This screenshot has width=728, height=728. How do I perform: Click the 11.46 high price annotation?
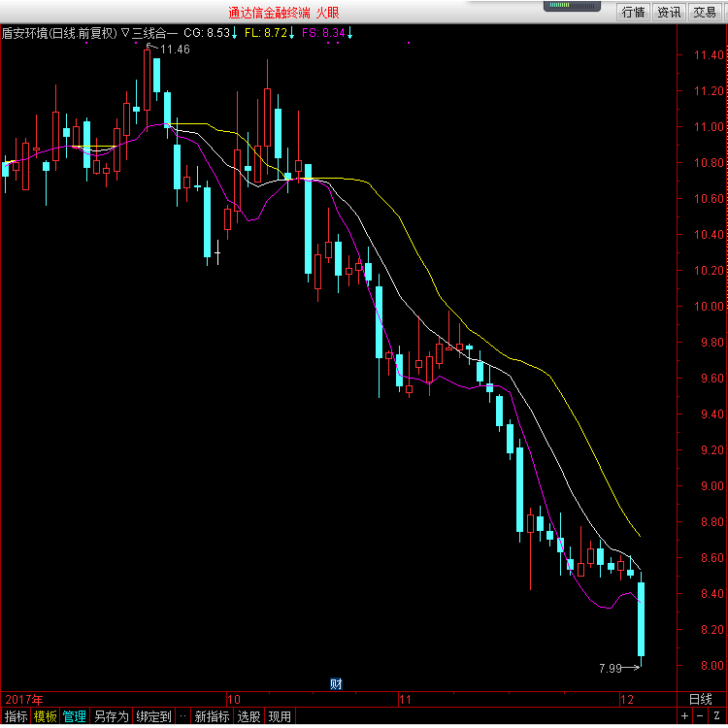(175, 50)
